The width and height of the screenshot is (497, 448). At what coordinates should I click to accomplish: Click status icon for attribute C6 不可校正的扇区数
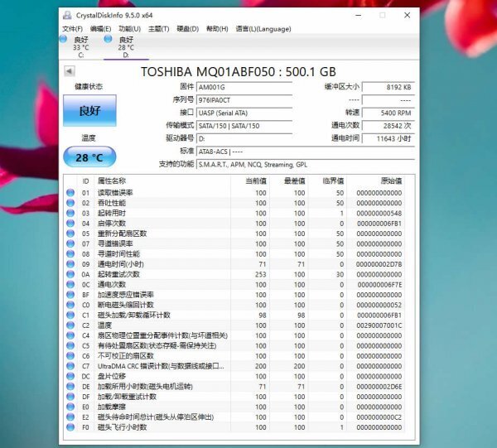tap(70, 356)
